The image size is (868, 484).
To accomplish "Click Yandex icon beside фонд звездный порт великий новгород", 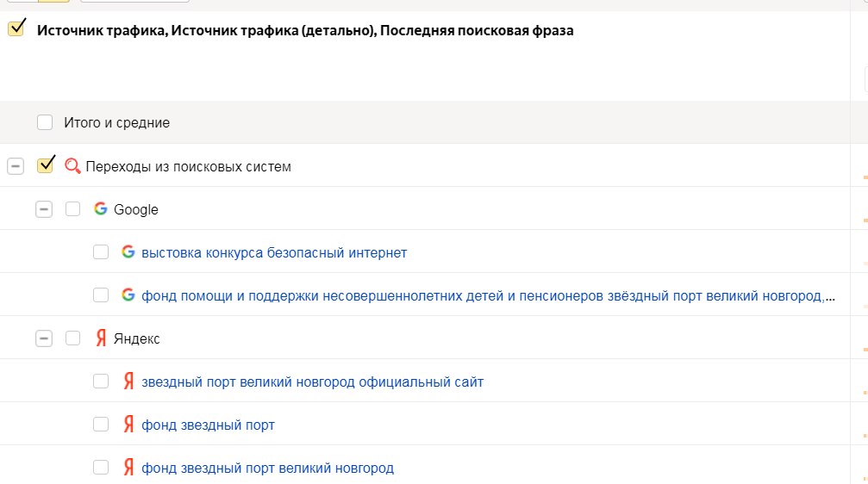I will 128,468.
